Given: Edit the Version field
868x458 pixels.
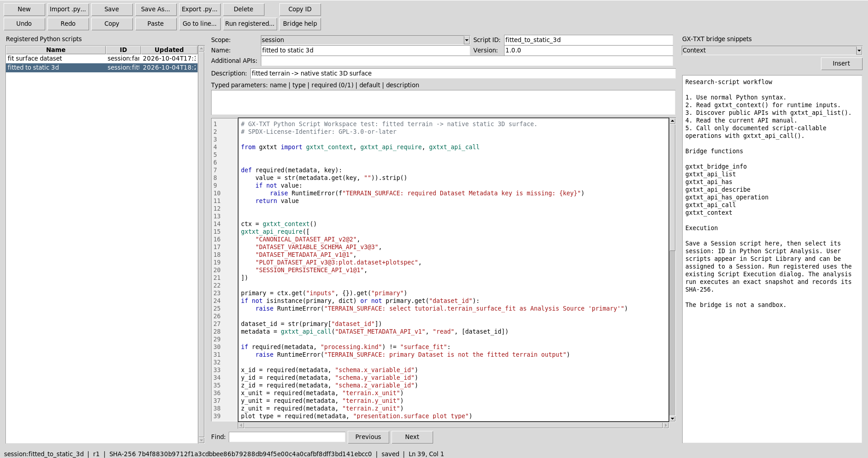Looking at the screenshot, I should (589, 51).
